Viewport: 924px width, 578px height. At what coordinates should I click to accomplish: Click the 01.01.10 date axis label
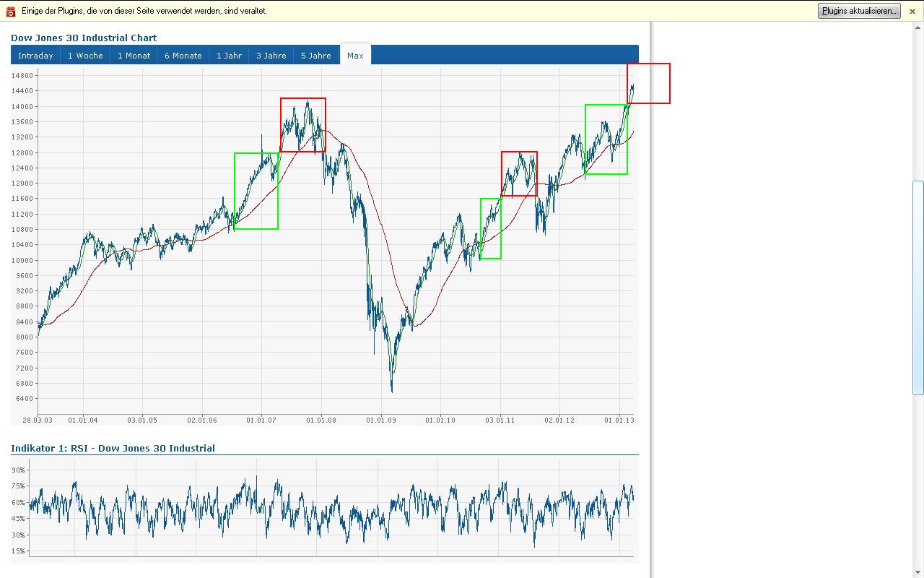coord(440,420)
